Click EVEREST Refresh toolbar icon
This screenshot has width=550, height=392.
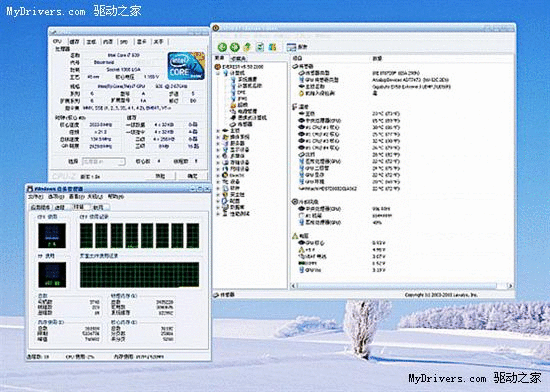pyautogui.click(x=260, y=47)
